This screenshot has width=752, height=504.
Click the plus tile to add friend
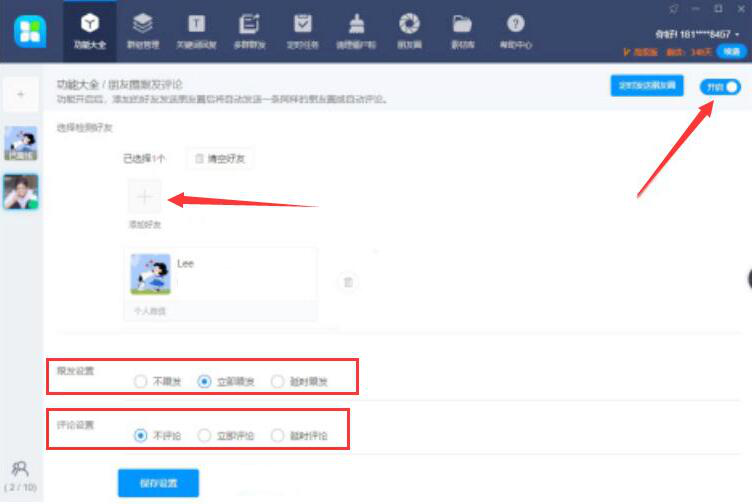coord(144,196)
